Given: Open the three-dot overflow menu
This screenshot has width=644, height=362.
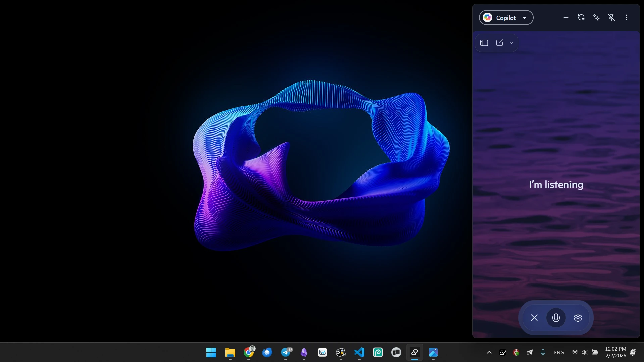Looking at the screenshot, I should [626, 17].
